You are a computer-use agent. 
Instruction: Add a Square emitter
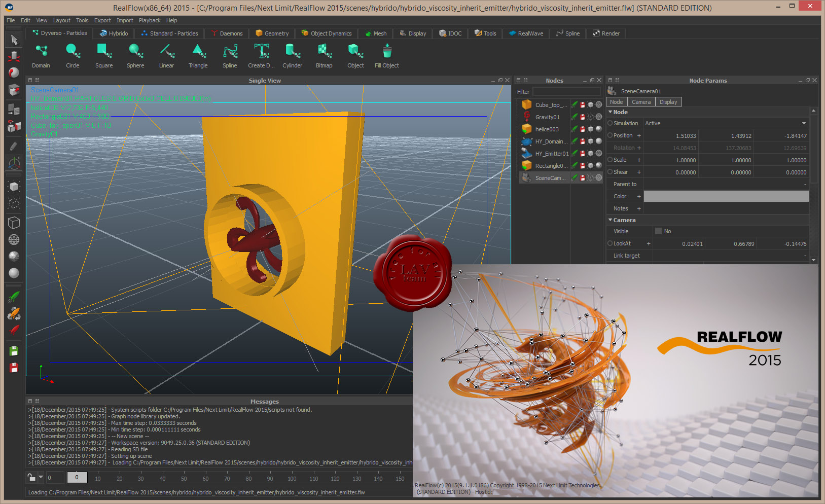(x=104, y=56)
